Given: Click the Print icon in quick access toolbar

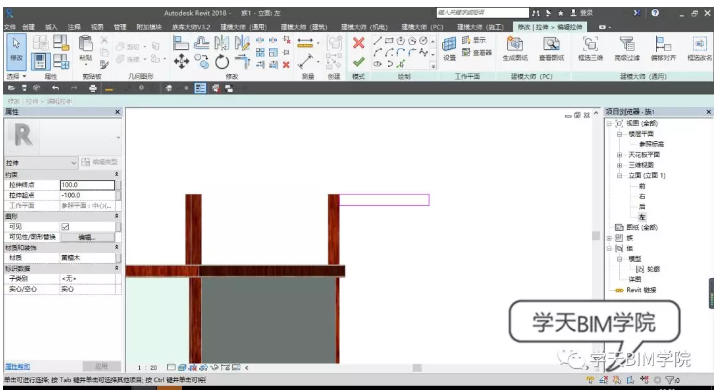Looking at the screenshot, I should [93, 88].
